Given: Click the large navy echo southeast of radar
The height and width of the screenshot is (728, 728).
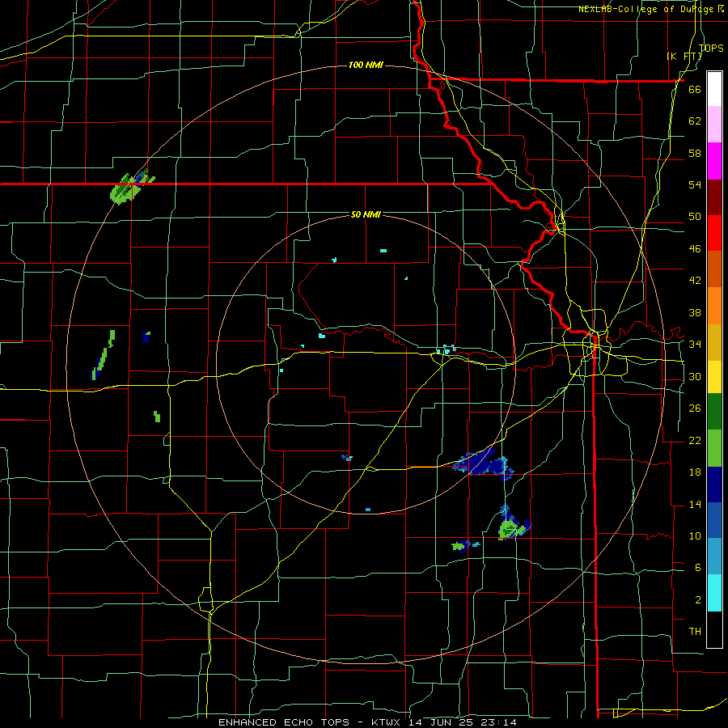Looking at the screenshot, I should coord(483,463).
